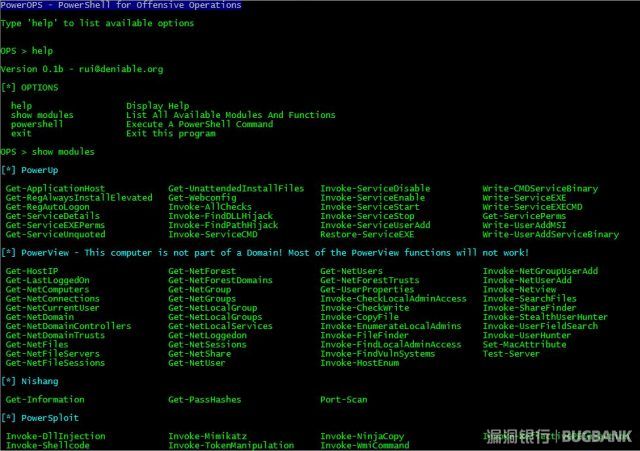Select the 'Version 0.1b - rui@deniable.org' line
The width and height of the screenshot is (640, 451).
tap(82, 69)
